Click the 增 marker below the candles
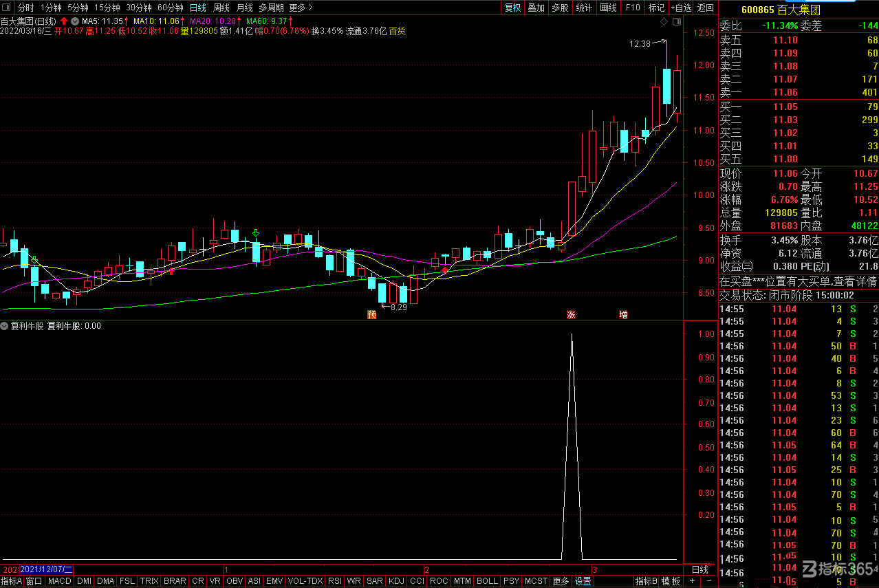Viewport: 879px width, 588px height. pos(623,315)
